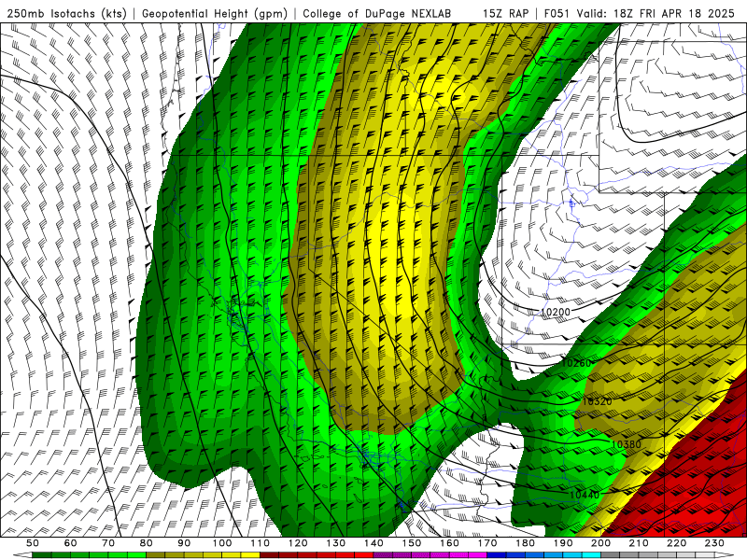
Task: Click the darkest green swatch starting the color bar
Action: (42, 555)
